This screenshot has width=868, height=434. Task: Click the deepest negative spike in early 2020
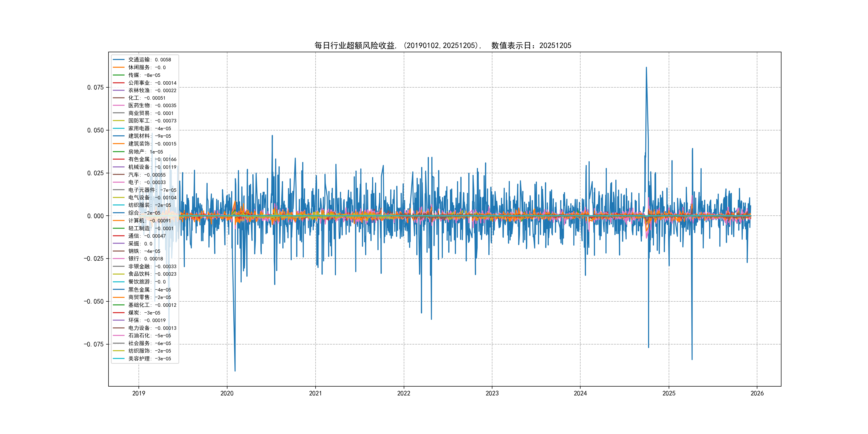click(235, 370)
